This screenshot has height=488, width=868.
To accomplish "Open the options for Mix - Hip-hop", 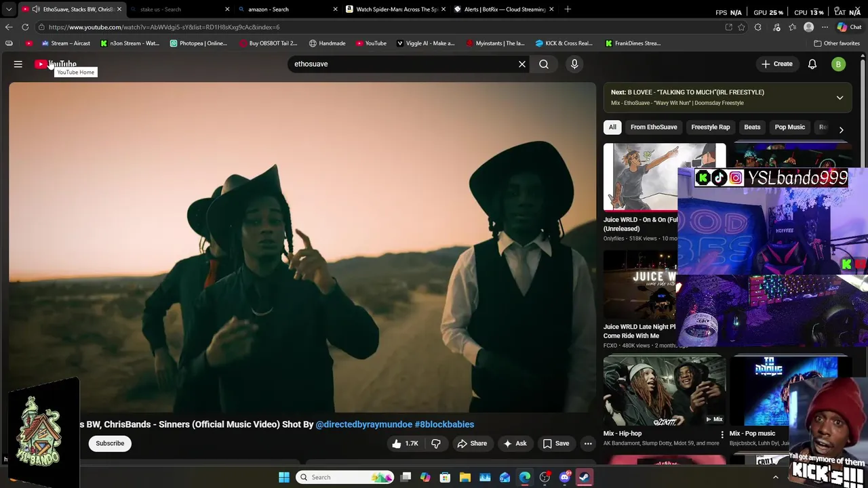I will pyautogui.click(x=722, y=434).
